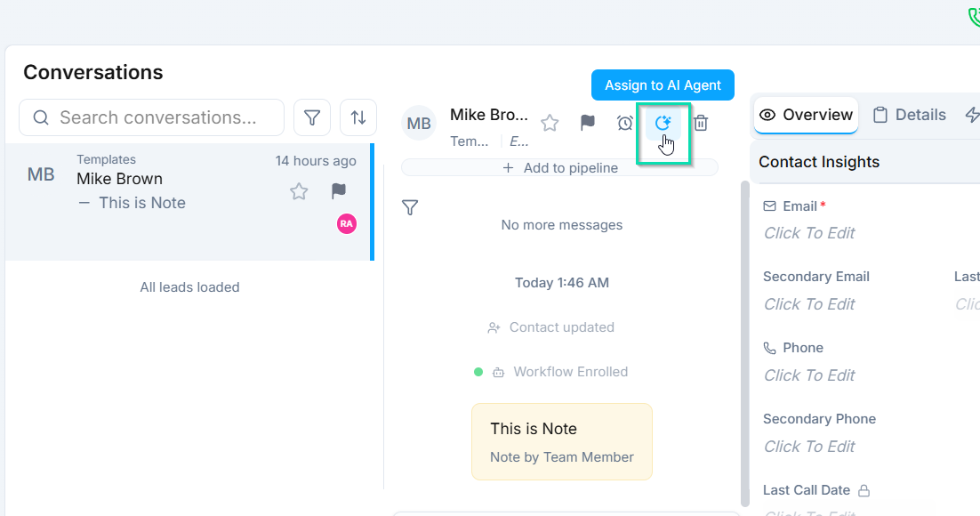The height and width of the screenshot is (516, 980).
Task: Edit the Email field value
Action: pyautogui.click(x=809, y=233)
